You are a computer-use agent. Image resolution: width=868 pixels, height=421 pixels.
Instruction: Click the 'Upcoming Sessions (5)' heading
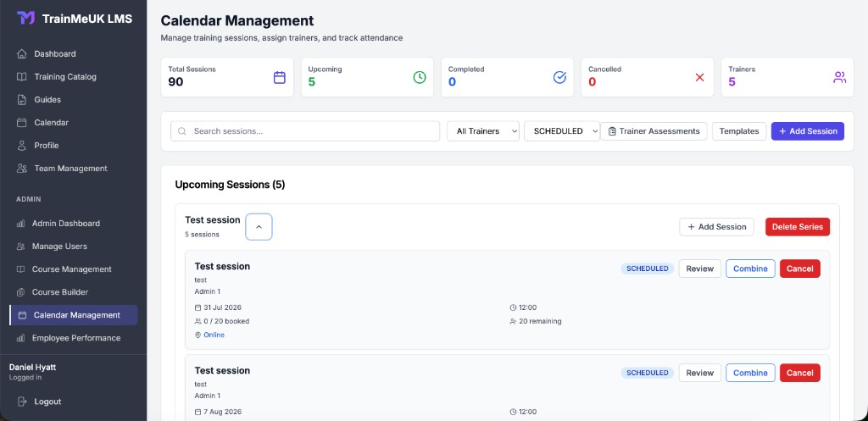[230, 185]
